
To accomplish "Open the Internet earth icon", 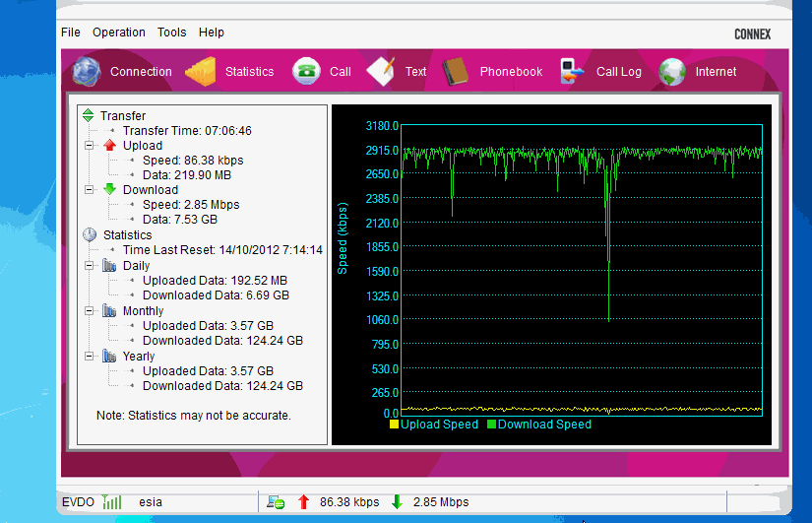I will point(672,72).
